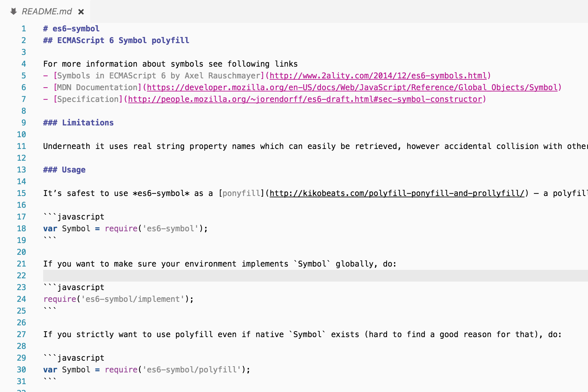Screen dimensions: 588x392
Task: Click line number 1 in the gutter
Action: click(24, 29)
